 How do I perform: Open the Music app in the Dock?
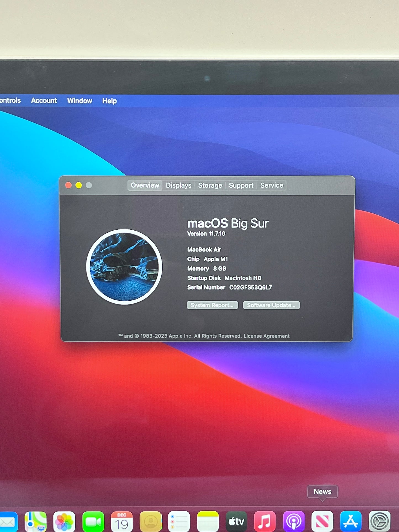coord(265,522)
